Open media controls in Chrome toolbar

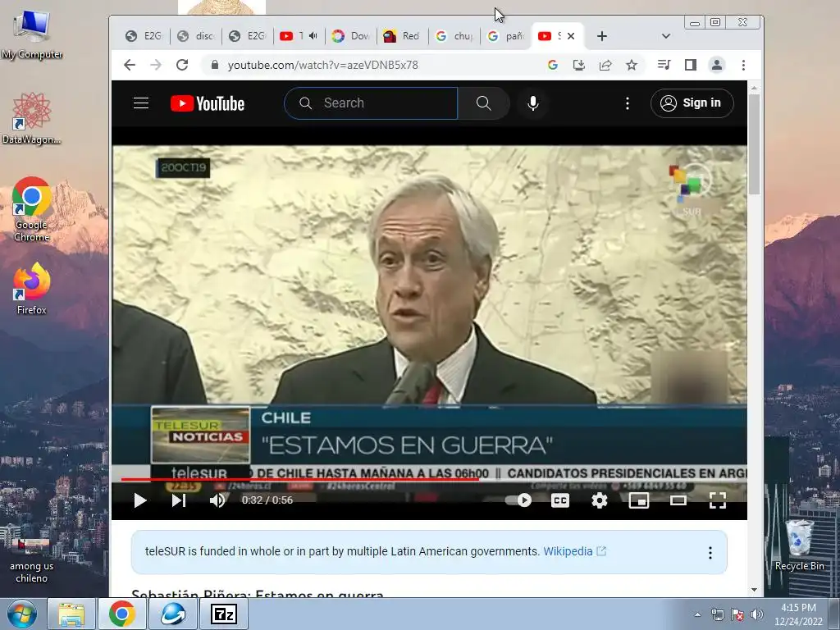click(x=664, y=65)
